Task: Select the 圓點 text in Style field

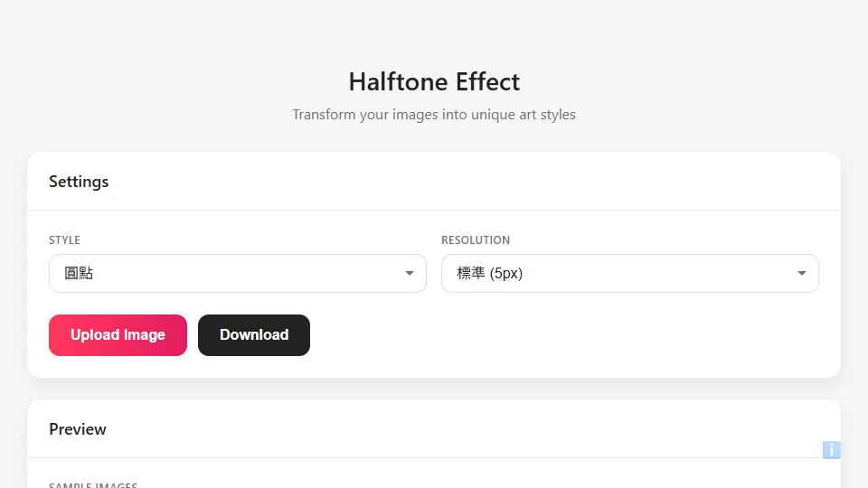Action: 79,273
